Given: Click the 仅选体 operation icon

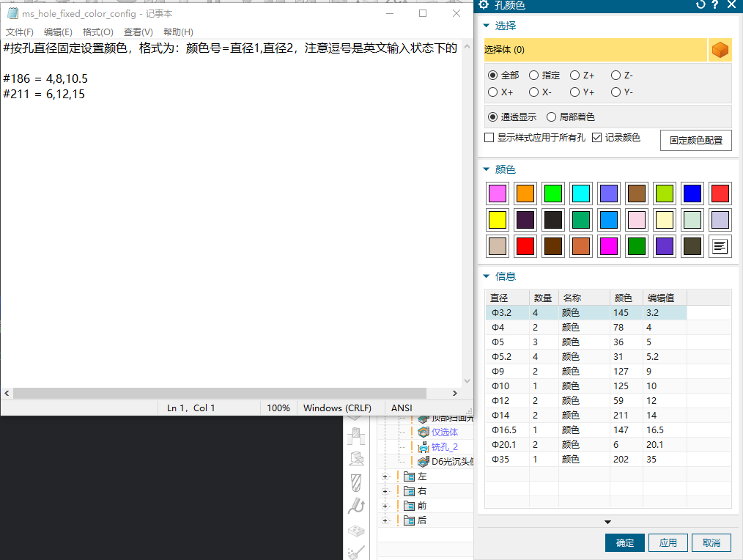Looking at the screenshot, I should point(423,432).
